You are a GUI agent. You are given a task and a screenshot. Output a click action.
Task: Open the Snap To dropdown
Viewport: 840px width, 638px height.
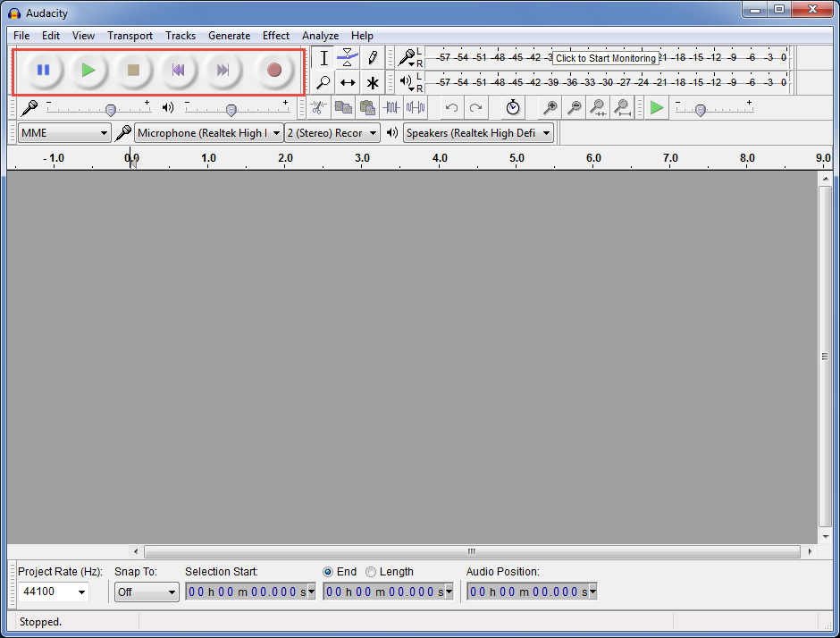pyautogui.click(x=147, y=592)
